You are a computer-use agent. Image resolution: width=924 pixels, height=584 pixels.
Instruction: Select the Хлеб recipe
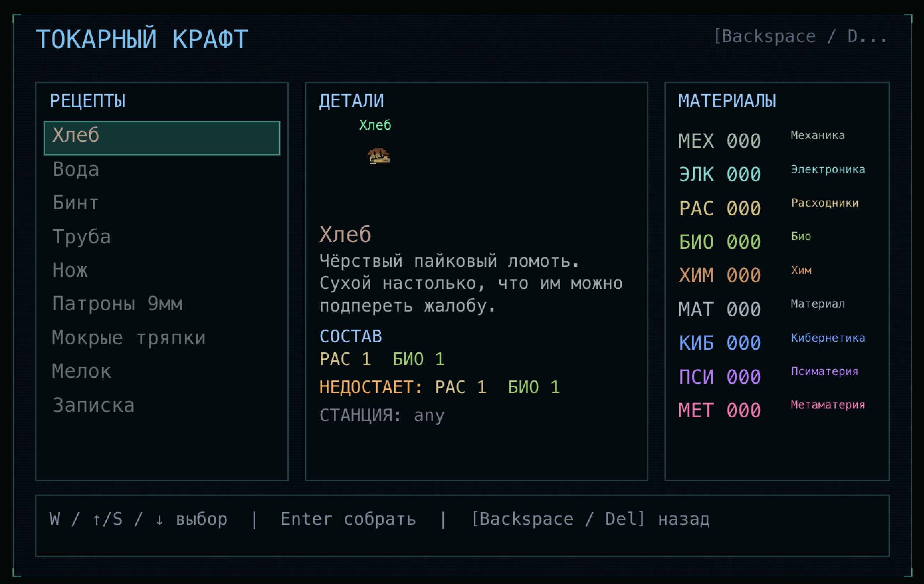tap(162, 138)
